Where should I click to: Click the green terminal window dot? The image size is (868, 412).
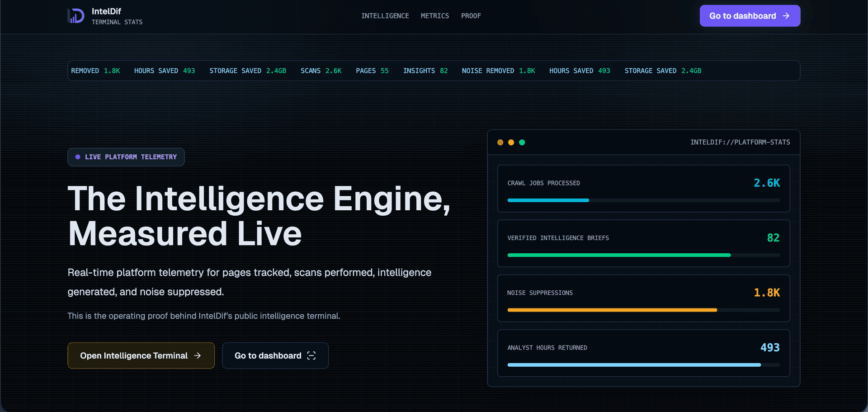(522, 142)
